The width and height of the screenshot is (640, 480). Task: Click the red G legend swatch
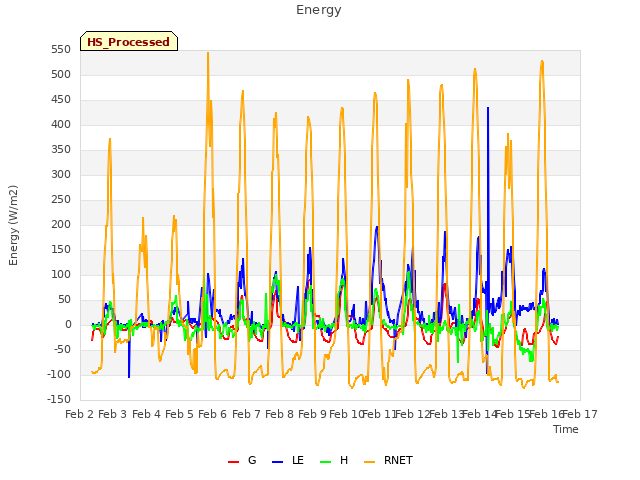(x=233, y=462)
